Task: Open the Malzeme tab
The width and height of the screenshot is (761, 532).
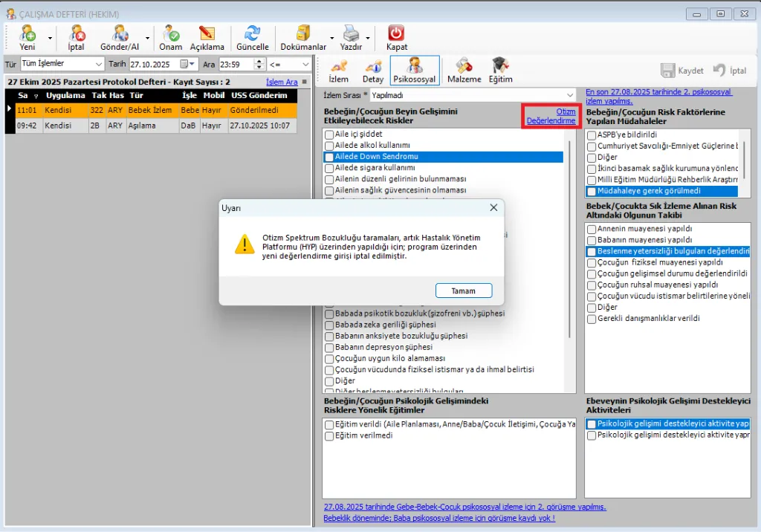Action: (464, 71)
